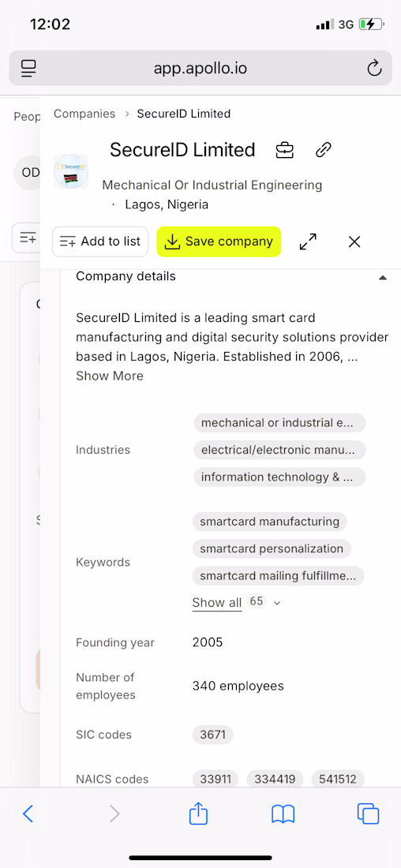Reload the page in the address bar
The height and width of the screenshot is (868, 401).
click(374, 69)
